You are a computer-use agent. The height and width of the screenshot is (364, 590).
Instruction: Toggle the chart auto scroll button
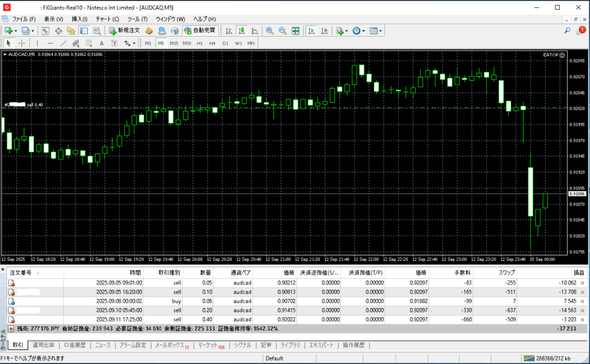[x=312, y=31]
